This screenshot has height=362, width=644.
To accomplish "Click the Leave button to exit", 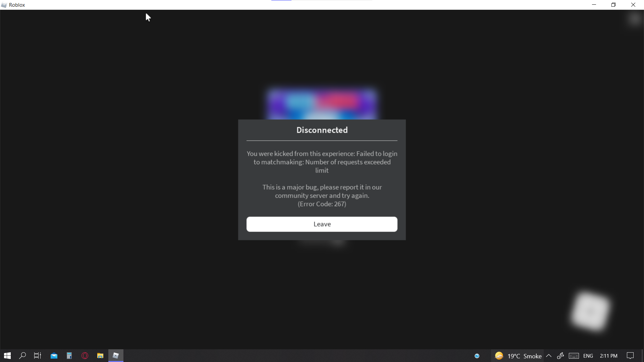I will pyautogui.click(x=322, y=224).
